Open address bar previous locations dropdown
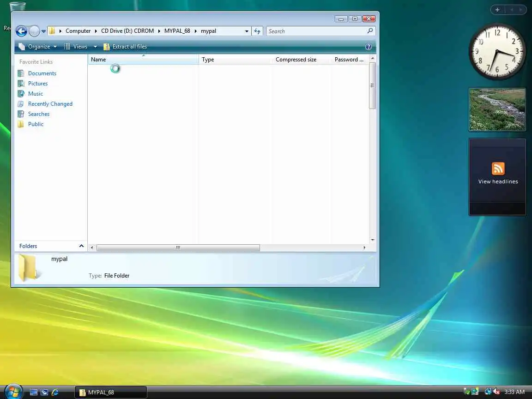This screenshot has height=399, width=532. coord(247,31)
